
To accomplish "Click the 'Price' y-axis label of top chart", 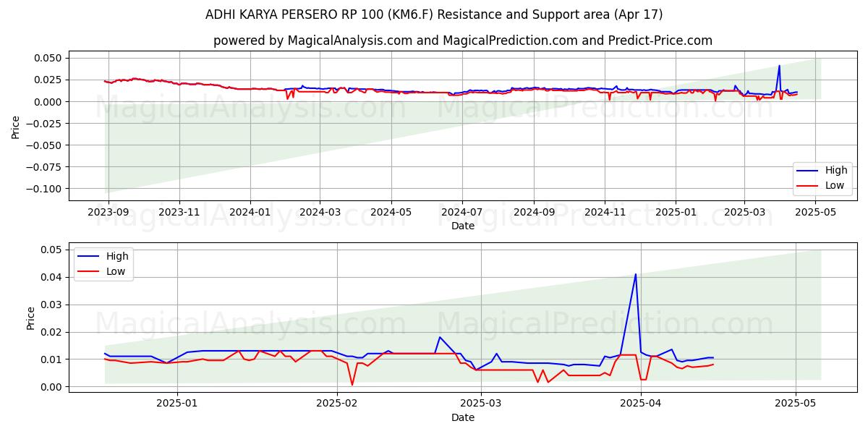I will tap(16, 127).
